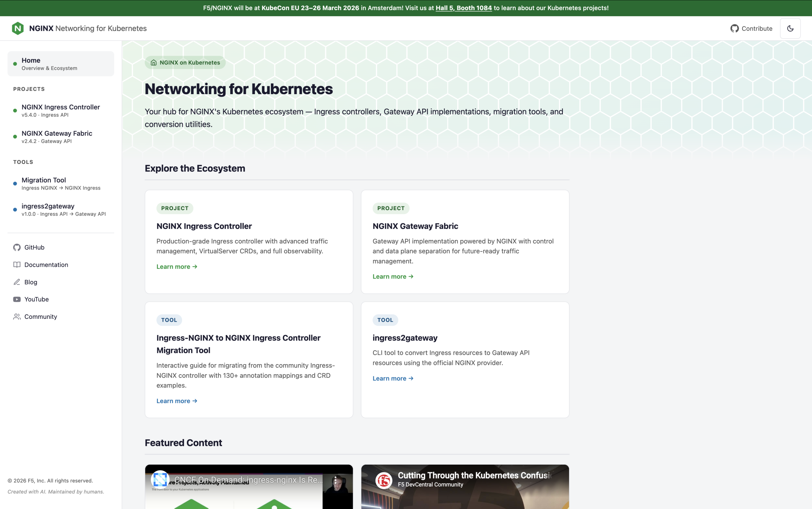
Task: Open the YouTube channel icon
Action: click(17, 299)
